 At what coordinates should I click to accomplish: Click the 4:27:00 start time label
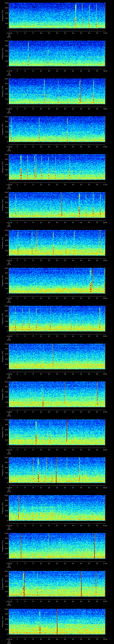click(9, 450)
